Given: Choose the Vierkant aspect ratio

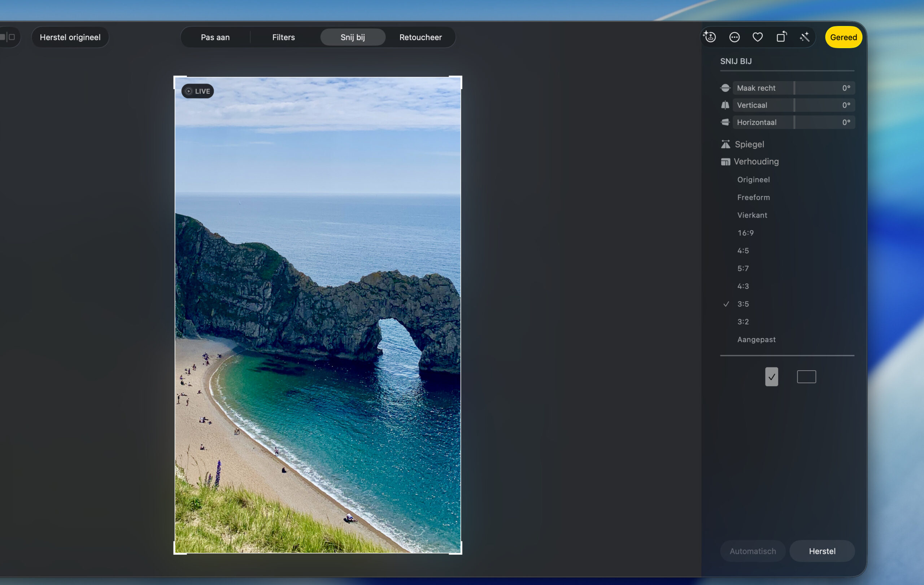Looking at the screenshot, I should (752, 215).
